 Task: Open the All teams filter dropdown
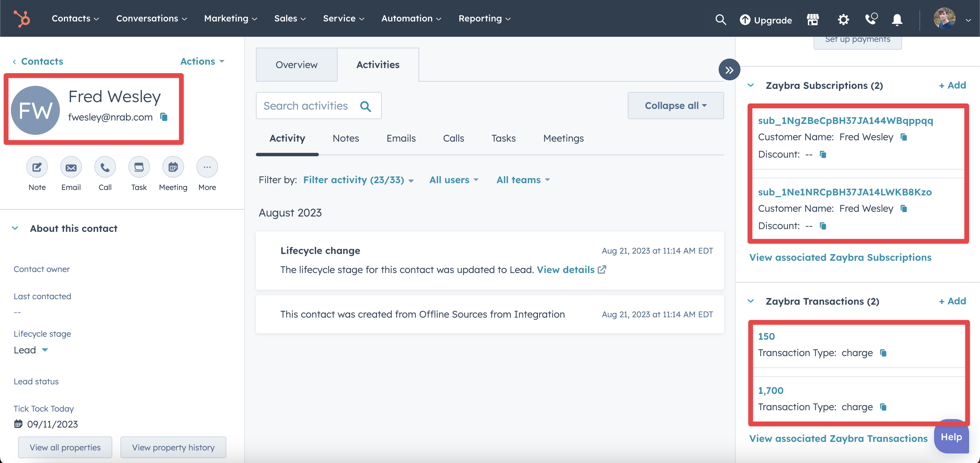(523, 180)
